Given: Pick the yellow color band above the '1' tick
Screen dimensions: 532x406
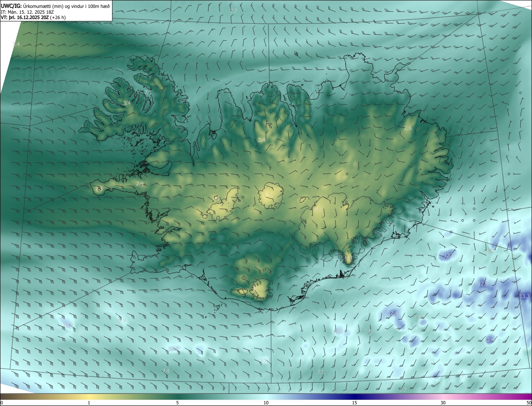Looking at the screenshot, I should (89, 396).
